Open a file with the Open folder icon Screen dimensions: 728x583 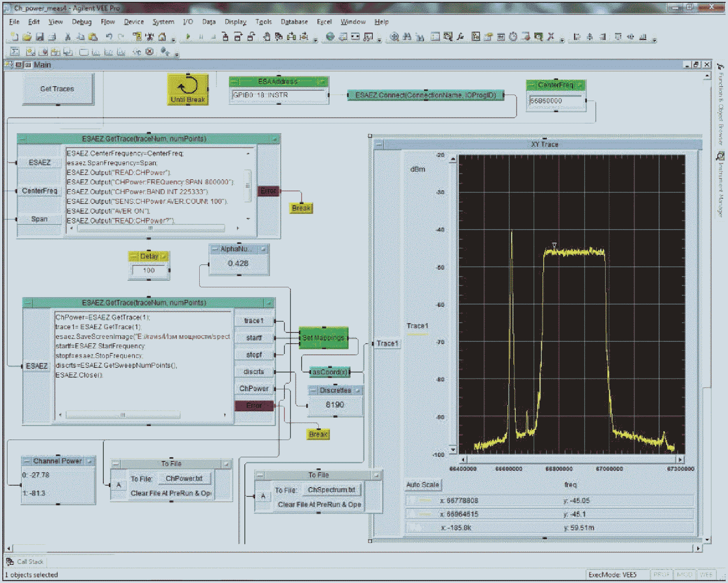[x=27, y=37]
